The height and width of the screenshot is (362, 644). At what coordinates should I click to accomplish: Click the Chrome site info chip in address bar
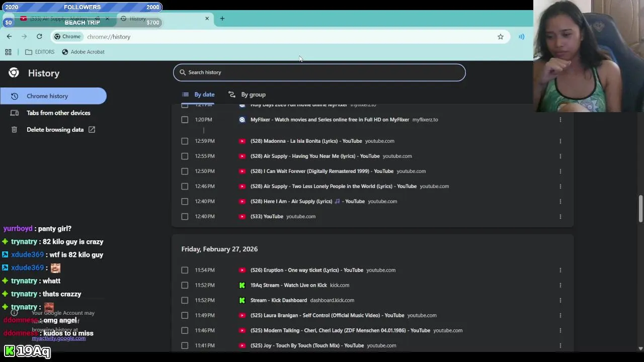(67, 37)
